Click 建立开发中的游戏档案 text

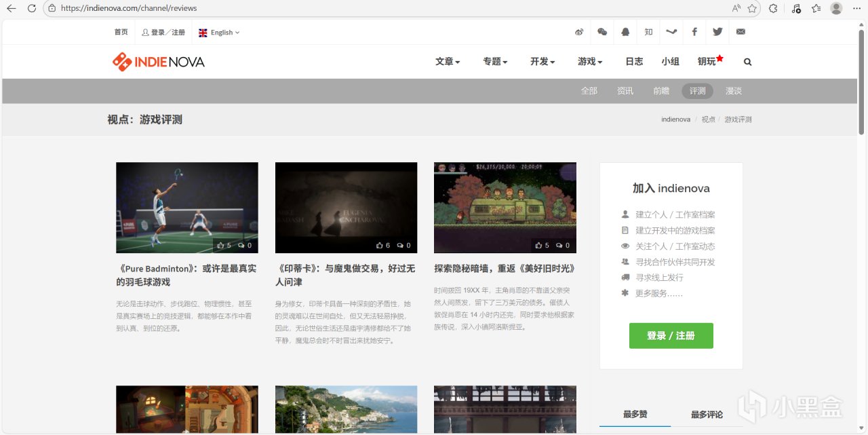(675, 231)
